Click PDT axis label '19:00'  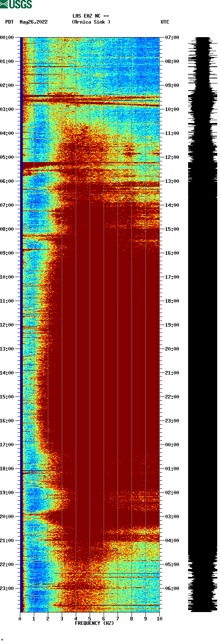(7, 493)
